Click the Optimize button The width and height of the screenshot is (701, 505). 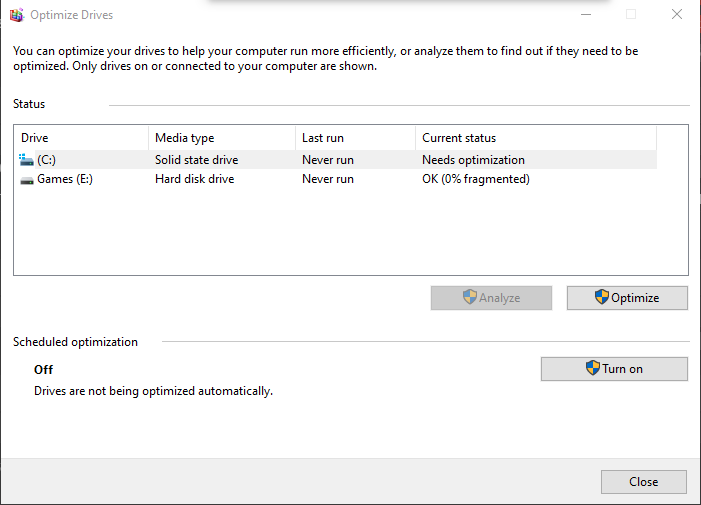(627, 298)
